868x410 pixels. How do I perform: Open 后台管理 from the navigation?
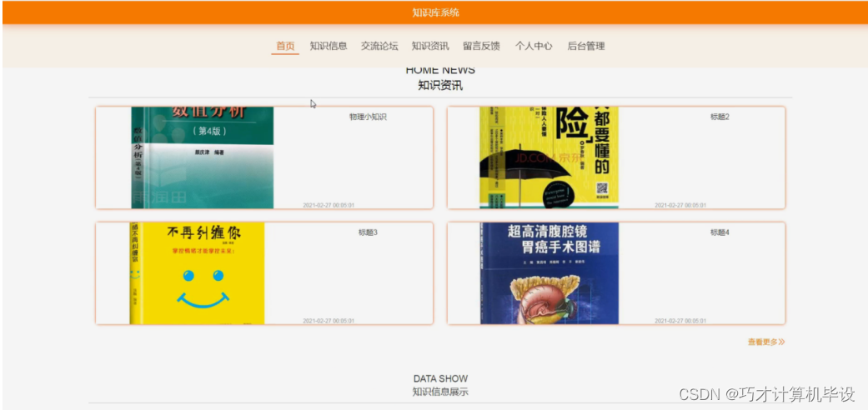click(586, 46)
